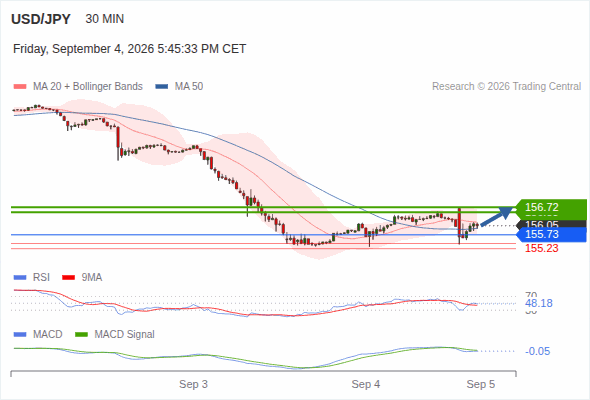This screenshot has height=400, width=590.
Task: Click the Sep 4 date axis label
Action: click(366, 384)
